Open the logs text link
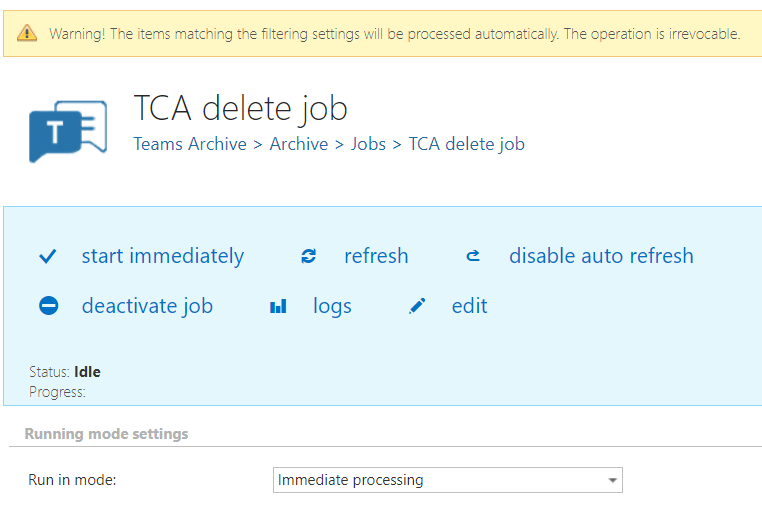 click(332, 306)
